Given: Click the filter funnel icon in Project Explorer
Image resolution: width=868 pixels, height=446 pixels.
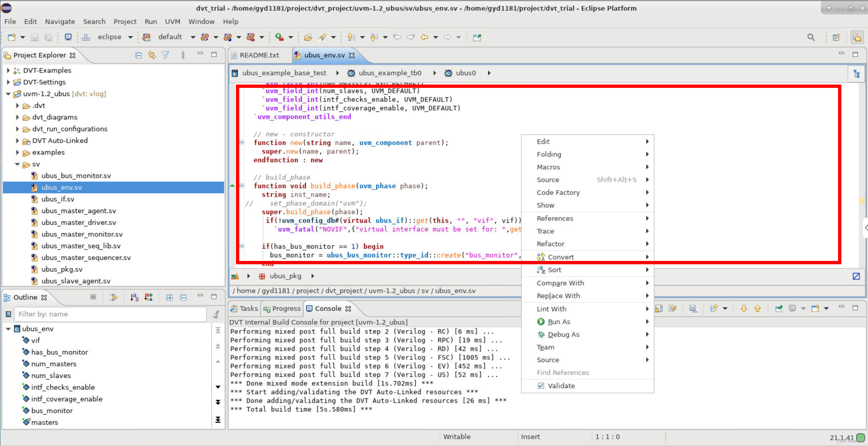Looking at the screenshot, I should pyautogui.click(x=165, y=55).
